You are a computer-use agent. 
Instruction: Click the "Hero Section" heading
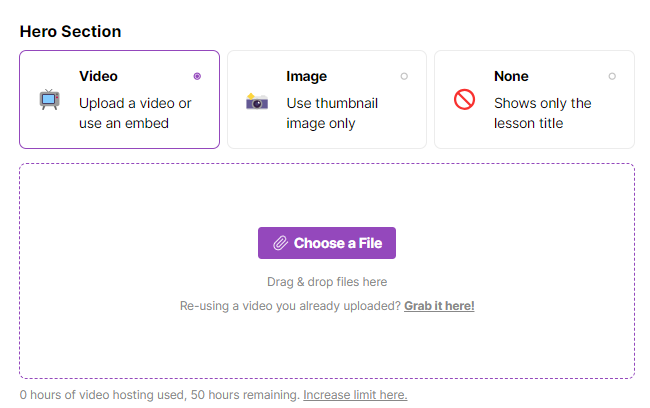70,32
